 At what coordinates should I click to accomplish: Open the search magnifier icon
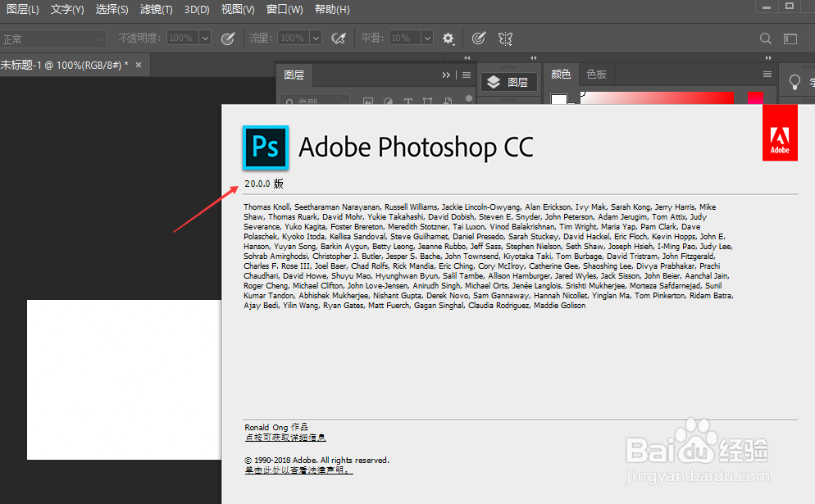point(765,38)
